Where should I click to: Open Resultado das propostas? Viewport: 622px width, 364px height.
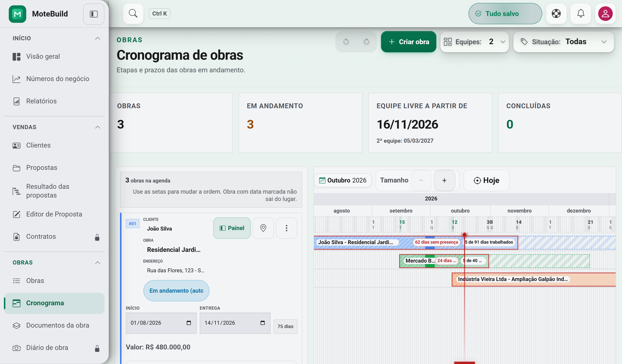coord(54,191)
